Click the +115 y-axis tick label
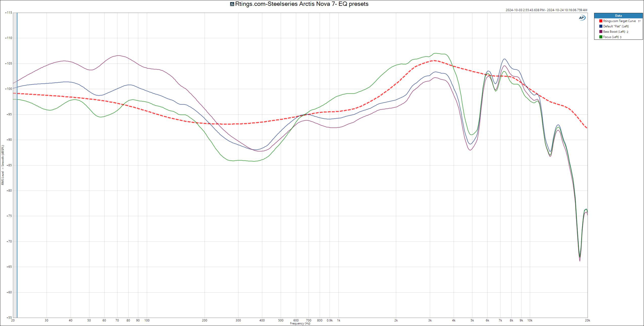 [x=9, y=13]
